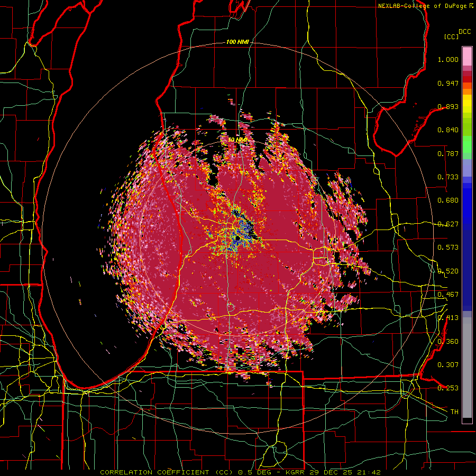Select the 1.000 value on the color scale

(x=448, y=59)
